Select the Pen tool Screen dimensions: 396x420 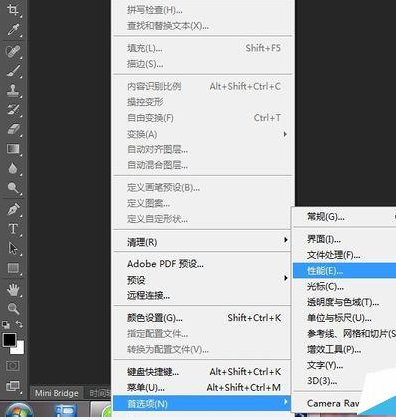click(13, 209)
